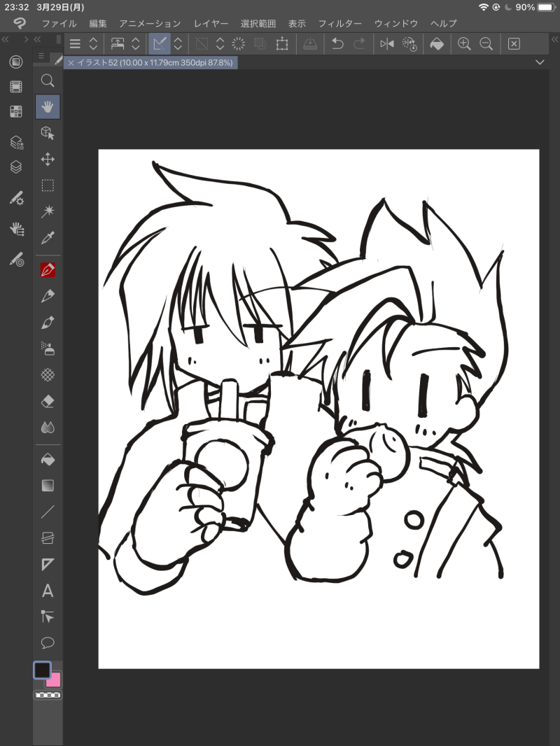Open the Quick Access palette icon
Viewport: 560px width, 746px height.
(16, 62)
